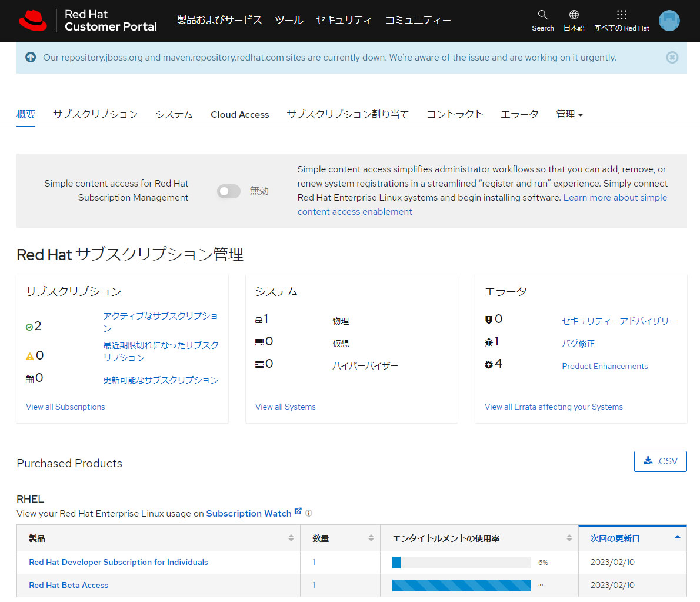The image size is (700, 602).
Task: Click Red Hat Customer Portal title text
Action: [111, 21]
